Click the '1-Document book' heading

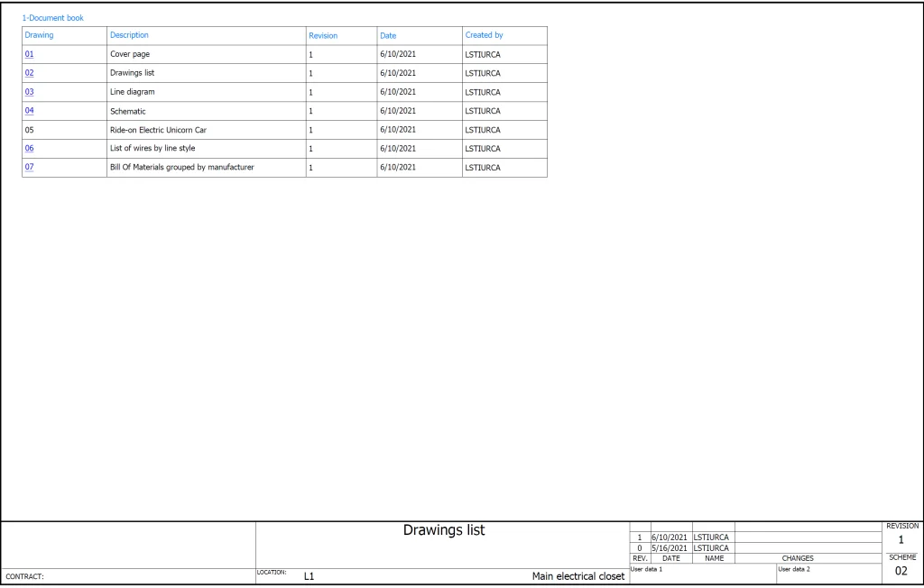point(52,18)
